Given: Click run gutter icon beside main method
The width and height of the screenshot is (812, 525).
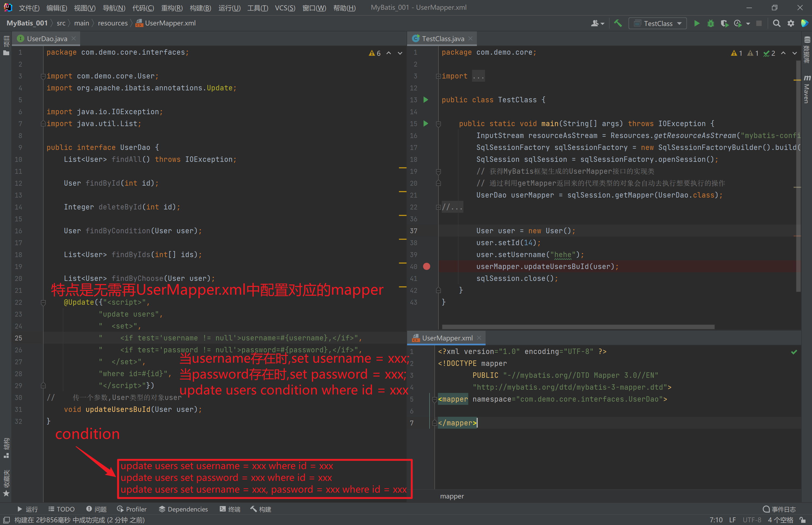Looking at the screenshot, I should click(x=426, y=123).
